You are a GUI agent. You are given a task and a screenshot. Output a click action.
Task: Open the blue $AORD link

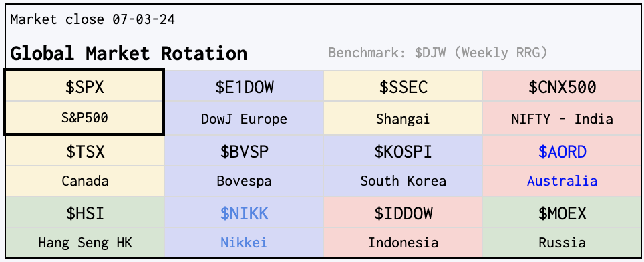562,152
